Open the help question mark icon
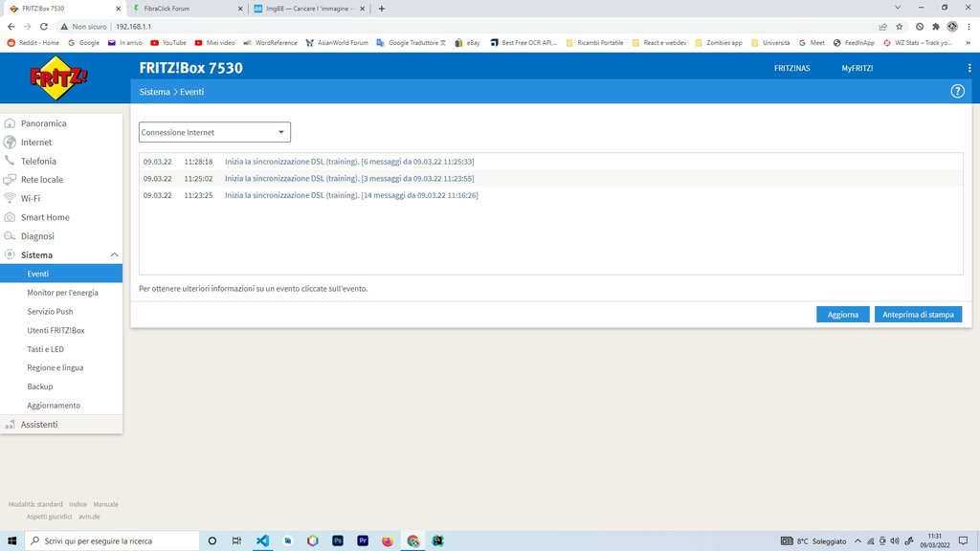 click(957, 91)
